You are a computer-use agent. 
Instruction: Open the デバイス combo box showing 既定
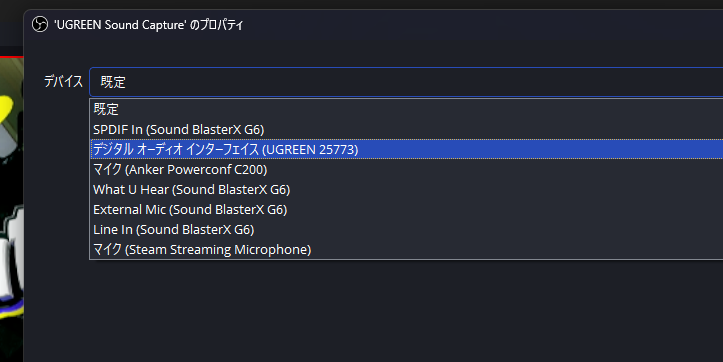tap(406, 82)
